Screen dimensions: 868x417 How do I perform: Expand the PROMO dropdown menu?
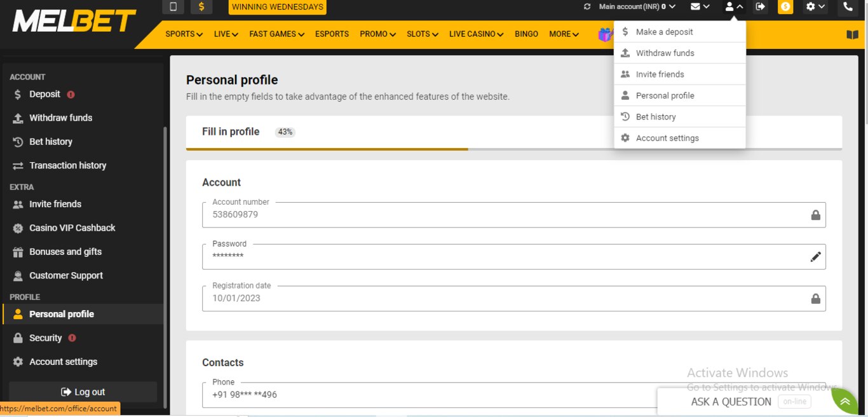coord(377,34)
